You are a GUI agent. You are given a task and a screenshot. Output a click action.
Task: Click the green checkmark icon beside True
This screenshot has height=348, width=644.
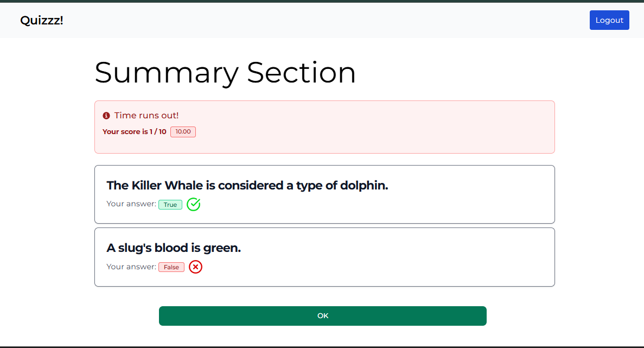pyautogui.click(x=194, y=204)
